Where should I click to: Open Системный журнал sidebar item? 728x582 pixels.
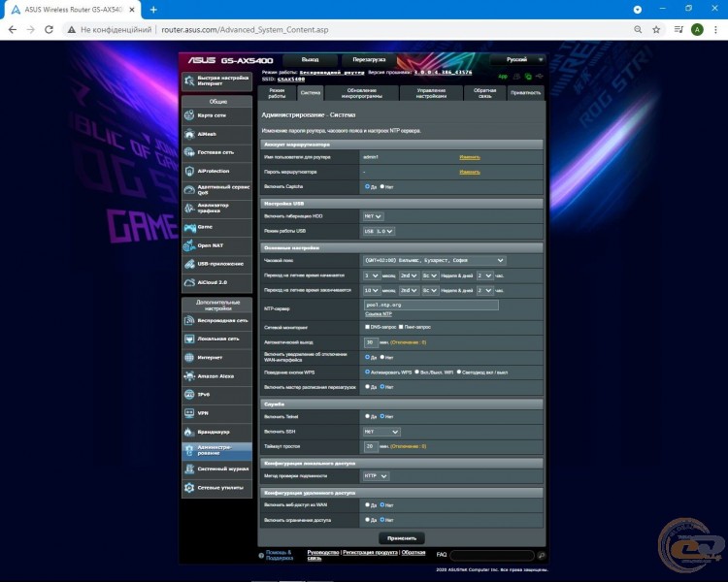pyautogui.click(x=216, y=469)
